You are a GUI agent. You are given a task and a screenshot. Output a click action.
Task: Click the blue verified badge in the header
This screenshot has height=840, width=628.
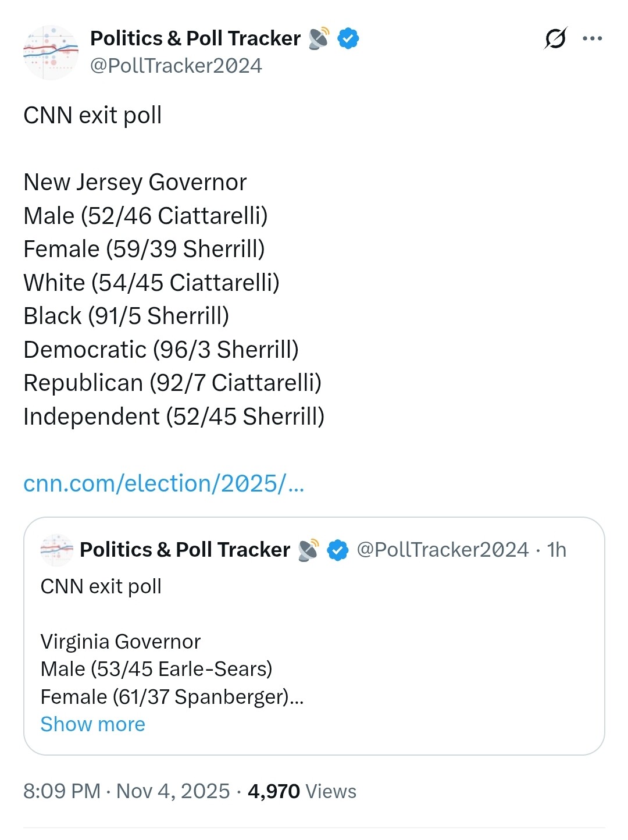pyautogui.click(x=348, y=38)
